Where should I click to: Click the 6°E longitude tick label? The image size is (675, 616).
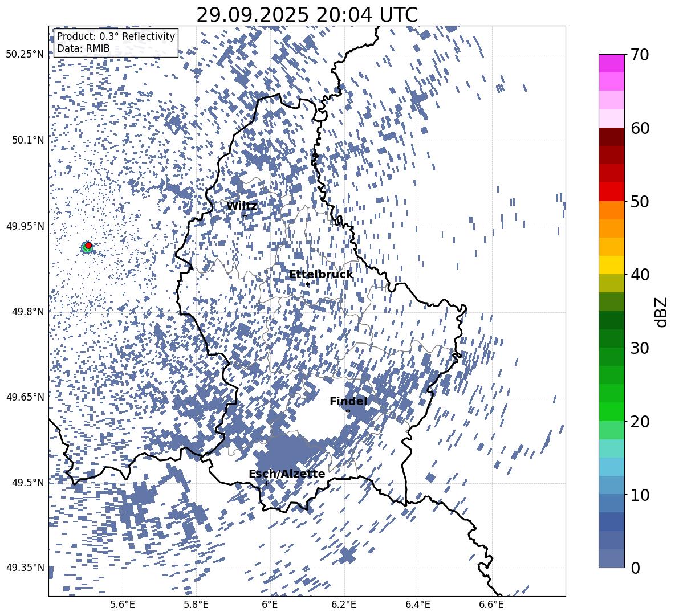[x=270, y=605]
